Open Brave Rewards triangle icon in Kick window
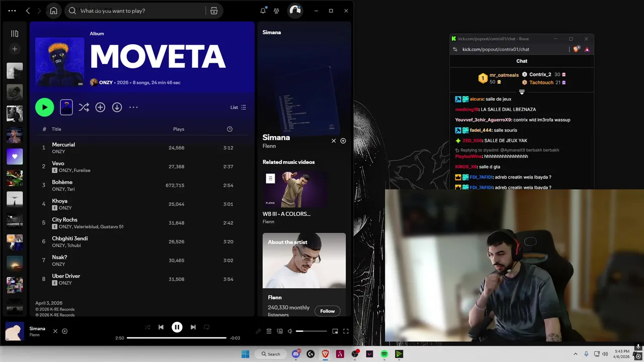 [587, 49]
